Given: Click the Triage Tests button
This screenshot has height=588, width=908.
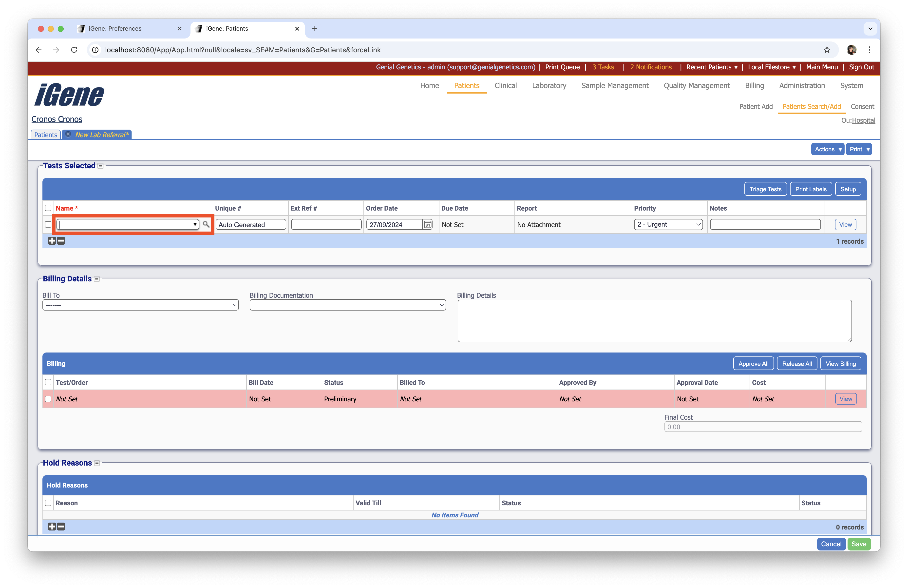Looking at the screenshot, I should [x=765, y=189].
